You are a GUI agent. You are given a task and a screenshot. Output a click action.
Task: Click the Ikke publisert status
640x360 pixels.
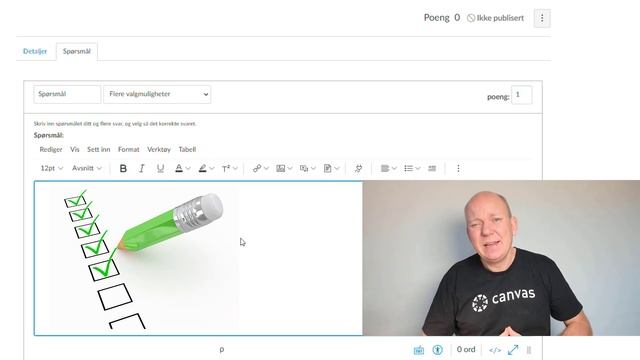coord(496,18)
